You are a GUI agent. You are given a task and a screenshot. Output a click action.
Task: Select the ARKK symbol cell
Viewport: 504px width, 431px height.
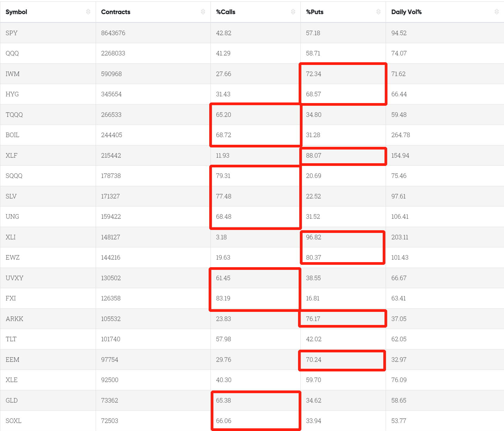click(14, 319)
